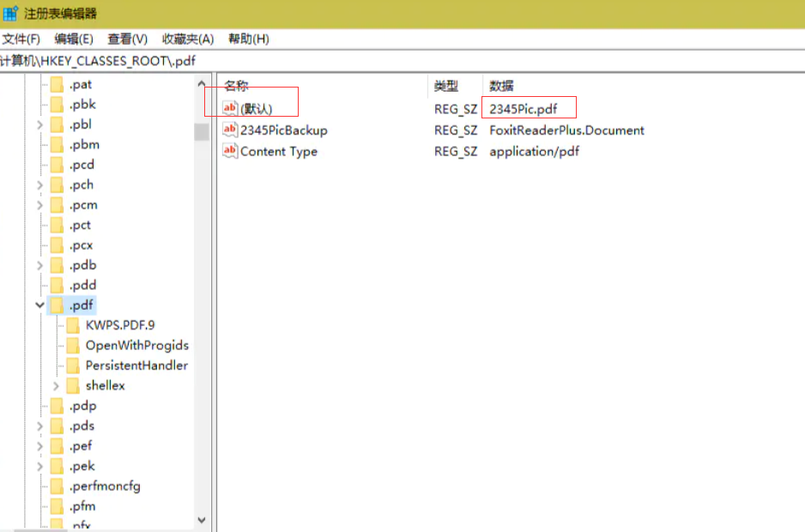This screenshot has width=805, height=532.
Task: Select the .pat folder icon
Action: pos(57,84)
